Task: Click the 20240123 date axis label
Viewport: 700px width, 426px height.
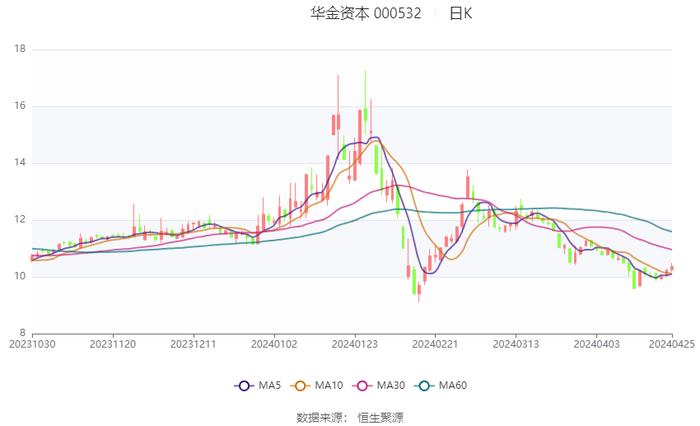Action: 354,344
